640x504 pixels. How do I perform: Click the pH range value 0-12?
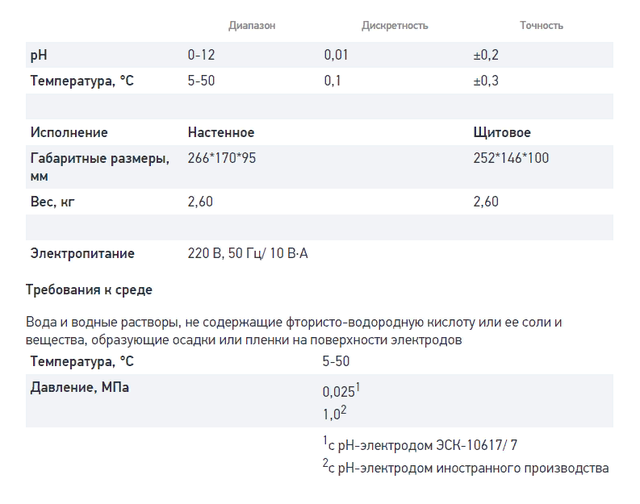click(201, 55)
